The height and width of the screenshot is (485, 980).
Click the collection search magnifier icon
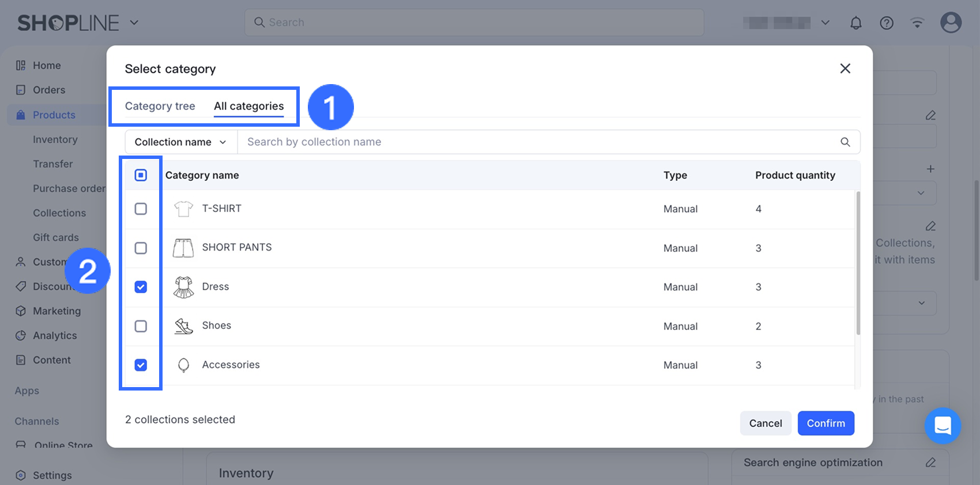(845, 142)
